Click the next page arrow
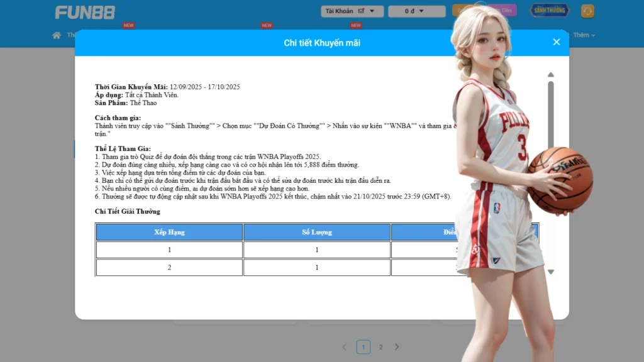644x362 pixels. click(x=397, y=347)
